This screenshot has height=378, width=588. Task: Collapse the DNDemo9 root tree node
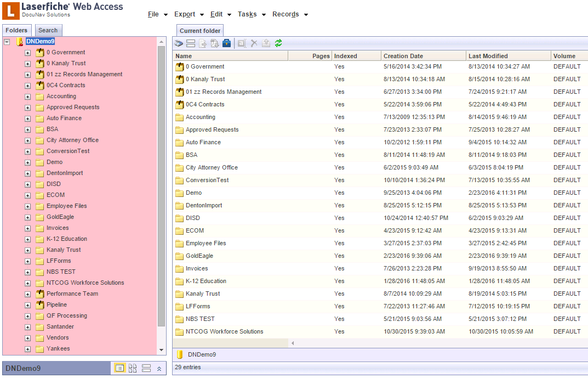click(7, 42)
